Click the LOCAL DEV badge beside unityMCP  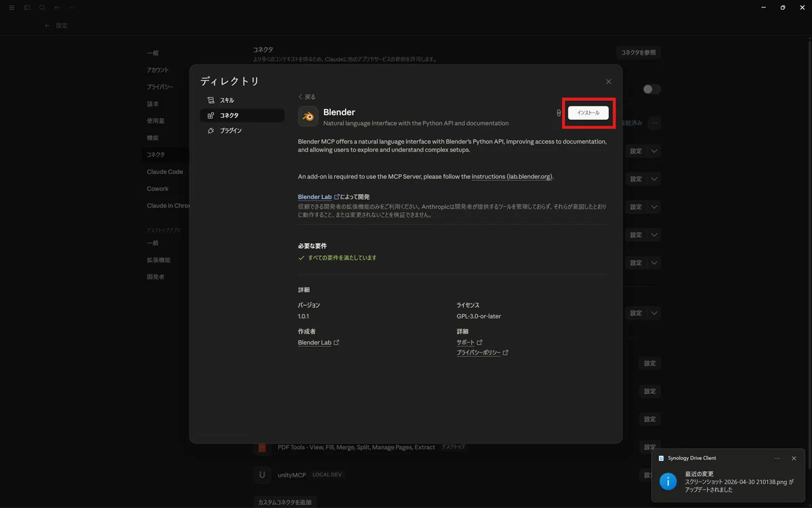pos(328,475)
